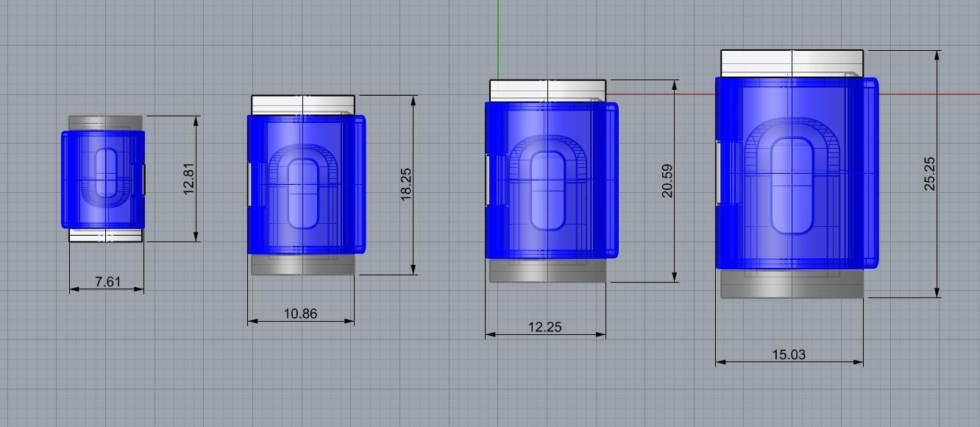Select the 7.61 width dimension text

click(x=107, y=281)
